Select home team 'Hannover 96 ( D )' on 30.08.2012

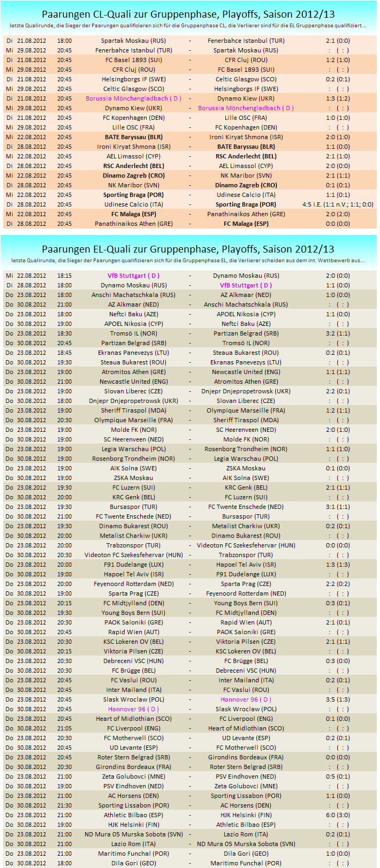pos(134,709)
